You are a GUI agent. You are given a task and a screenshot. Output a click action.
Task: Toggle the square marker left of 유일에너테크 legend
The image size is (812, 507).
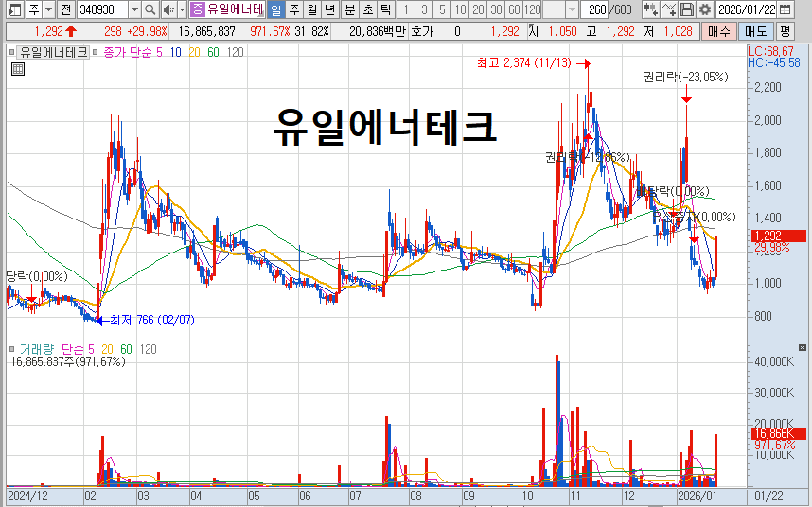click(12, 52)
